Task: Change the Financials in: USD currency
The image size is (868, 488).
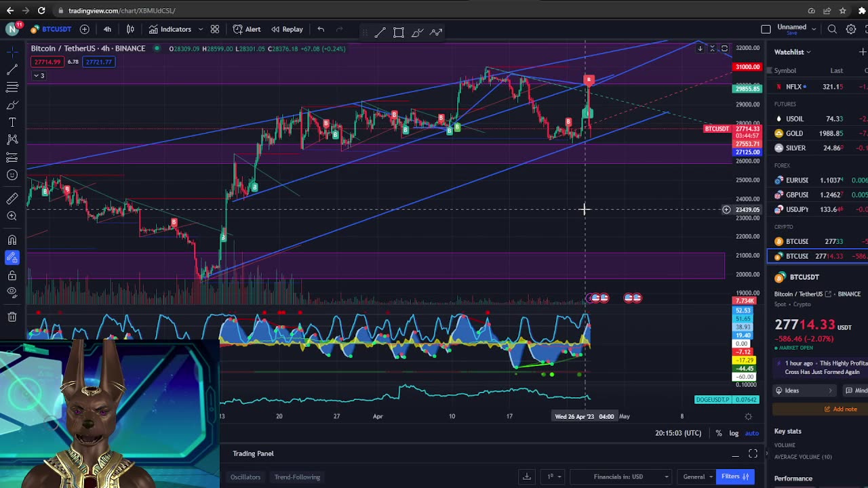Action: (x=620, y=476)
